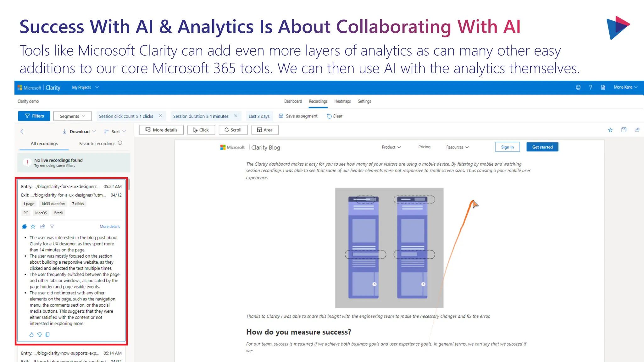Click the Pricing link on Clarity Blog
644x362 pixels.
424,147
